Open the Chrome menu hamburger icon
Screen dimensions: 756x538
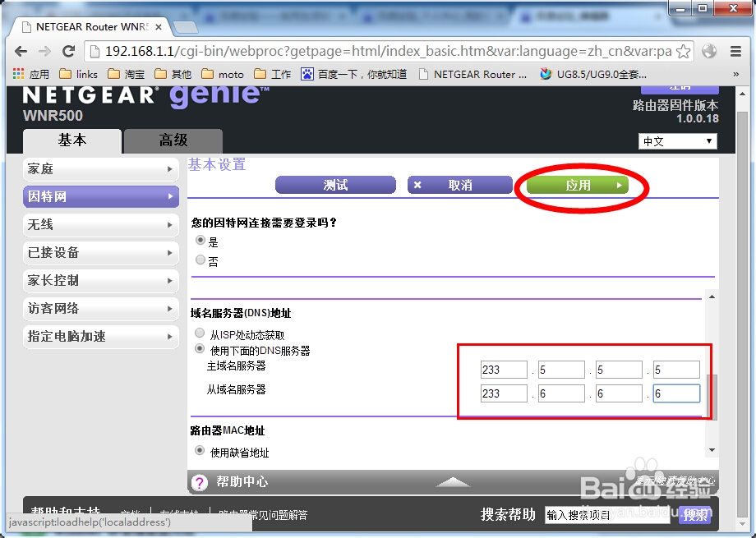[x=735, y=50]
